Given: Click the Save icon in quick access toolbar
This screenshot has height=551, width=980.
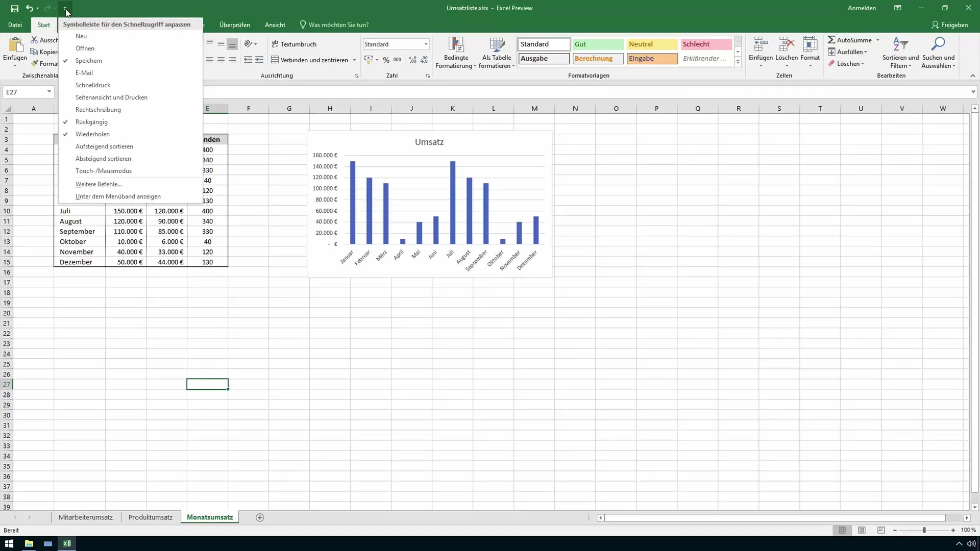Looking at the screenshot, I should point(14,8).
